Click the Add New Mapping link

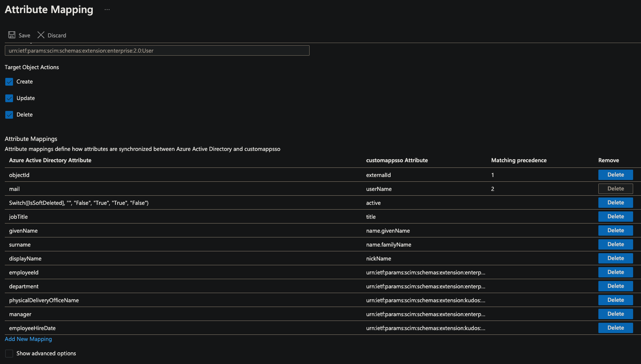[28, 339]
